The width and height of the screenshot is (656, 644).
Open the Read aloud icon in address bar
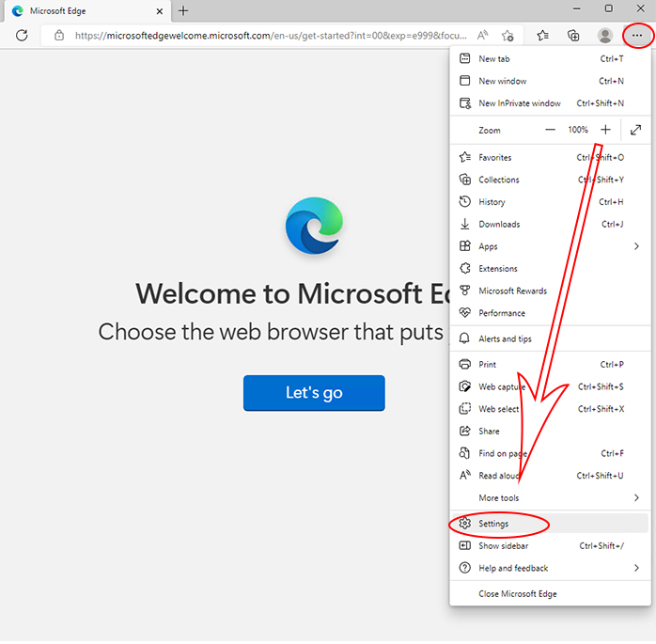tap(482, 36)
